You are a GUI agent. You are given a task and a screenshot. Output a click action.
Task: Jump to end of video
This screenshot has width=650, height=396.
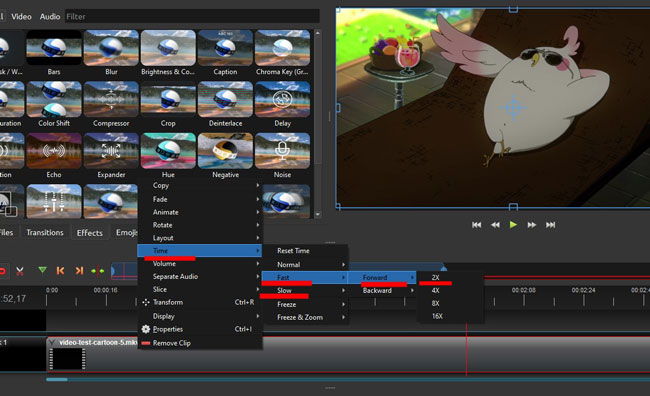(x=550, y=225)
